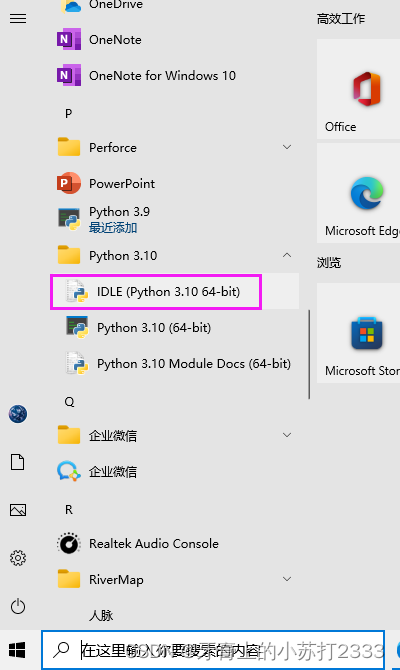Jump to letter P section header
The height and width of the screenshot is (670, 400).
(x=68, y=114)
